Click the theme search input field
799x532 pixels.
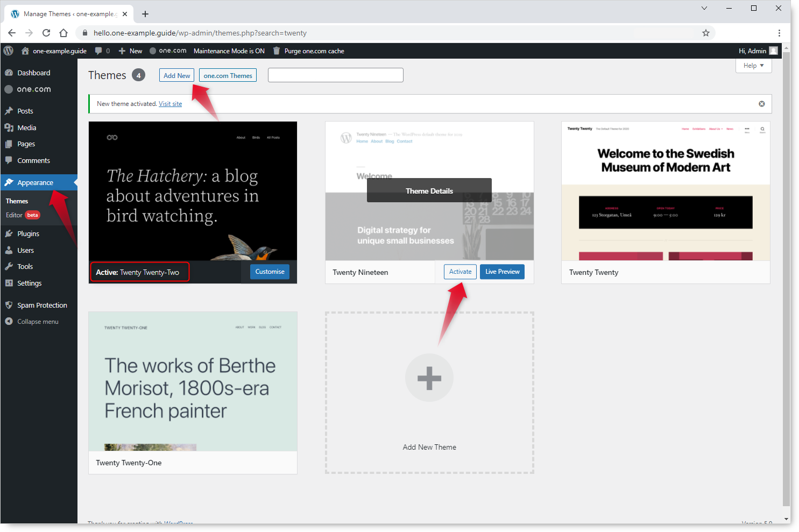(x=335, y=75)
